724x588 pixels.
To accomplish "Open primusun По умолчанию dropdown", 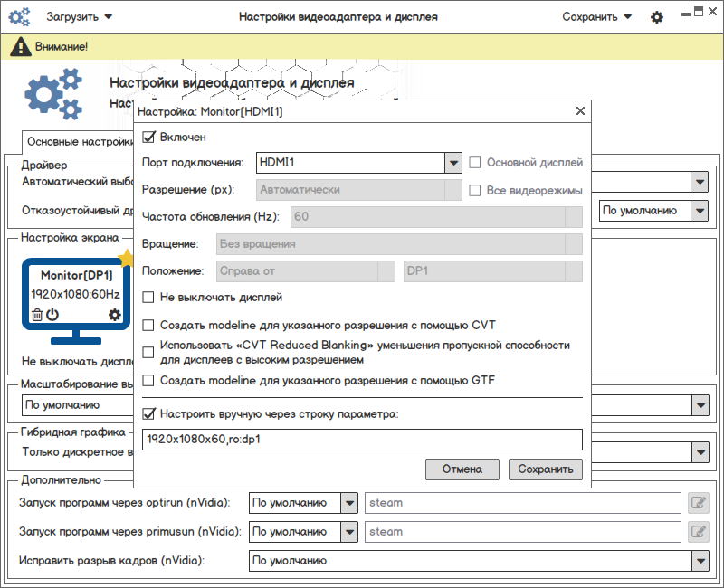I will (303, 532).
